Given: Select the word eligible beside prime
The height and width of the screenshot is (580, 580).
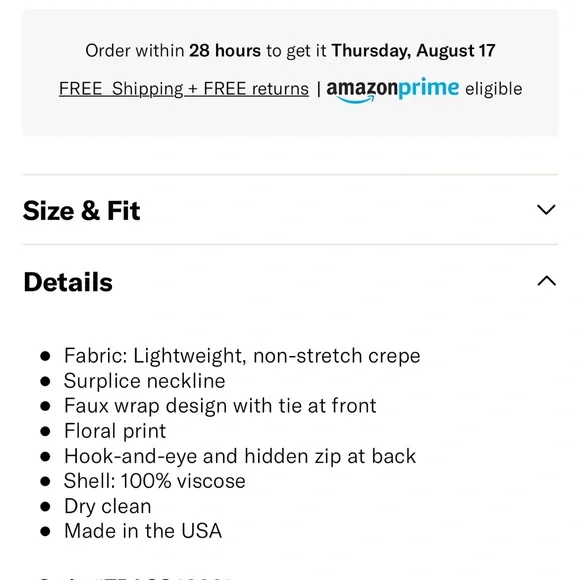Looking at the screenshot, I should [x=493, y=89].
